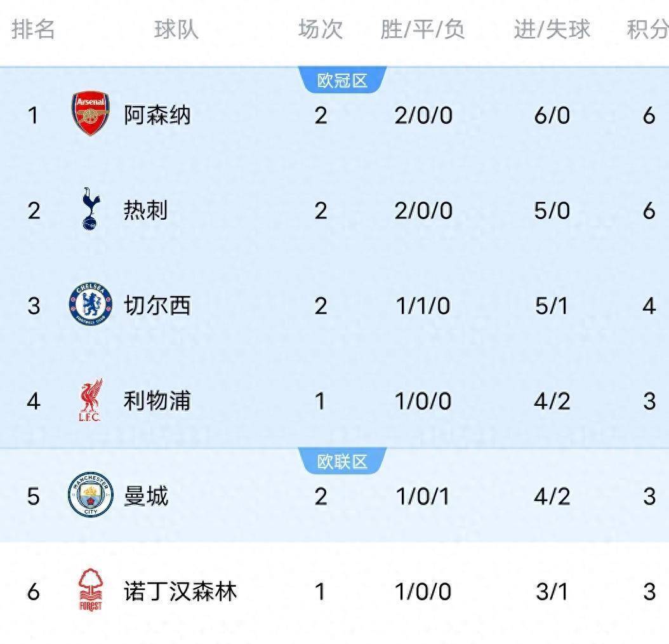Click the 排名 column header
The image size is (669, 644).
pyautogui.click(x=35, y=29)
